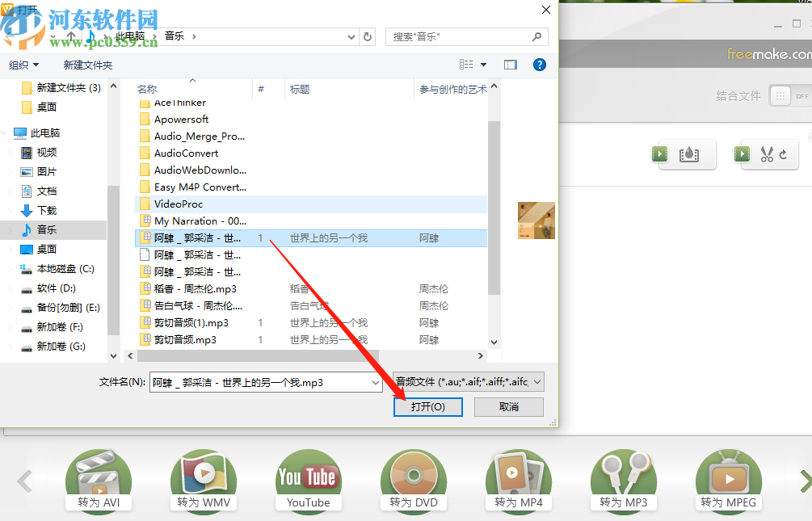Choose the convert to WMV format icon
The height and width of the screenshot is (521, 812).
[204, 481]
